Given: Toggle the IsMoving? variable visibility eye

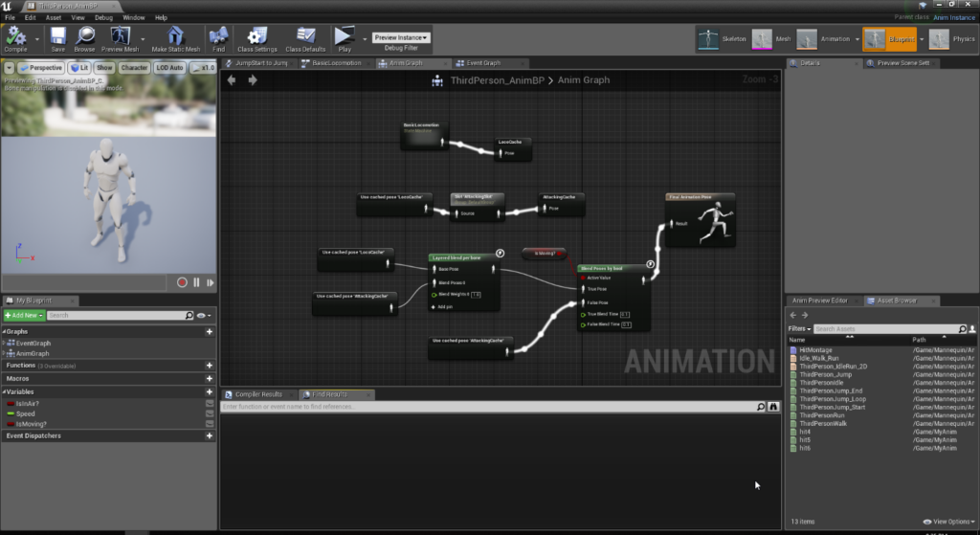Looking at the screenshot, I should click(x=209, y=424).
